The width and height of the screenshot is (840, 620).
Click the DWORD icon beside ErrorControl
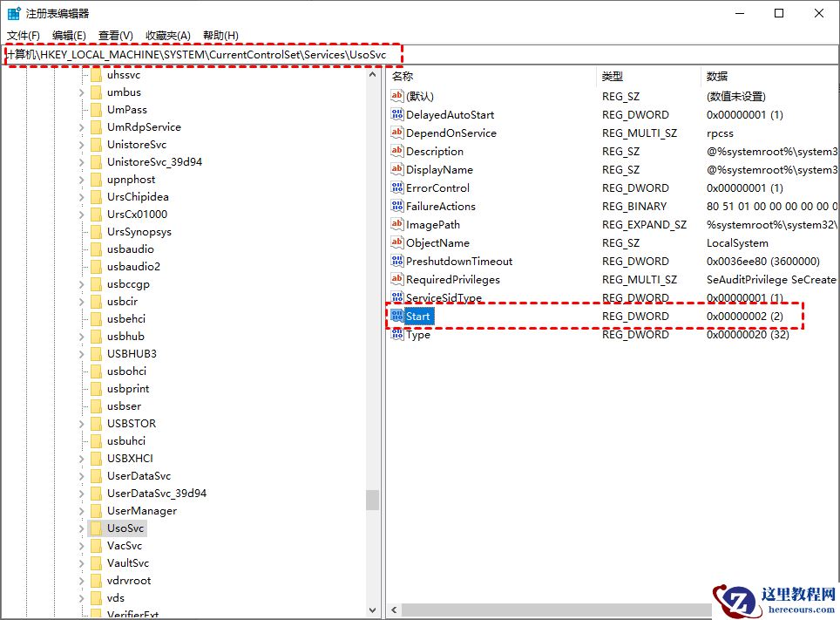click(396, 187)
